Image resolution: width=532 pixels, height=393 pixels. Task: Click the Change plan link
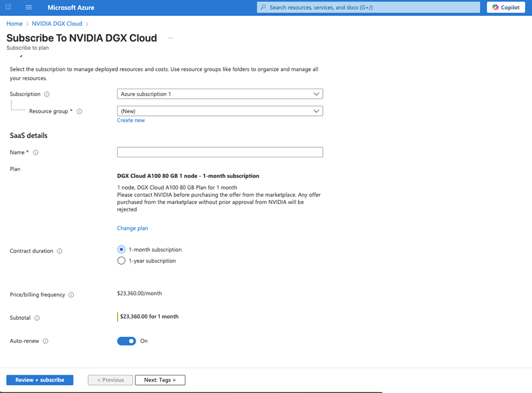pos(132,228)
